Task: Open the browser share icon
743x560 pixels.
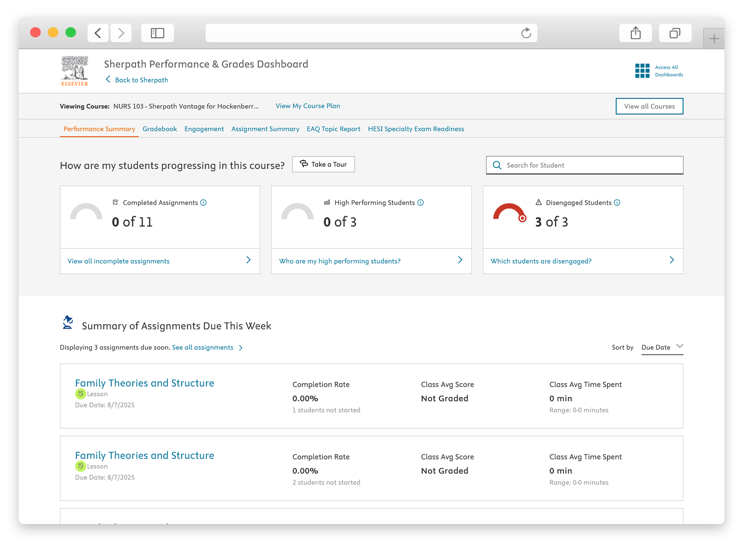Action: [636, 33]
